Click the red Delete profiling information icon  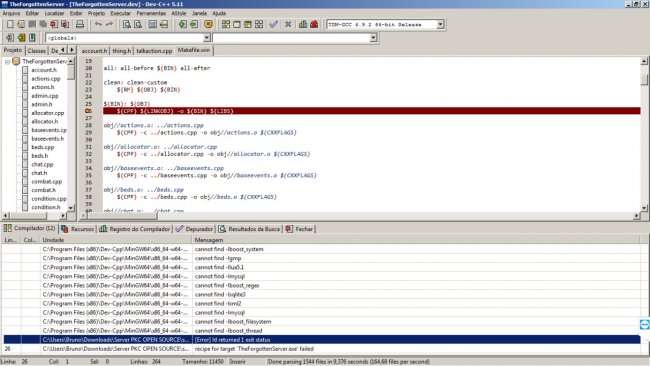(314, 24)
